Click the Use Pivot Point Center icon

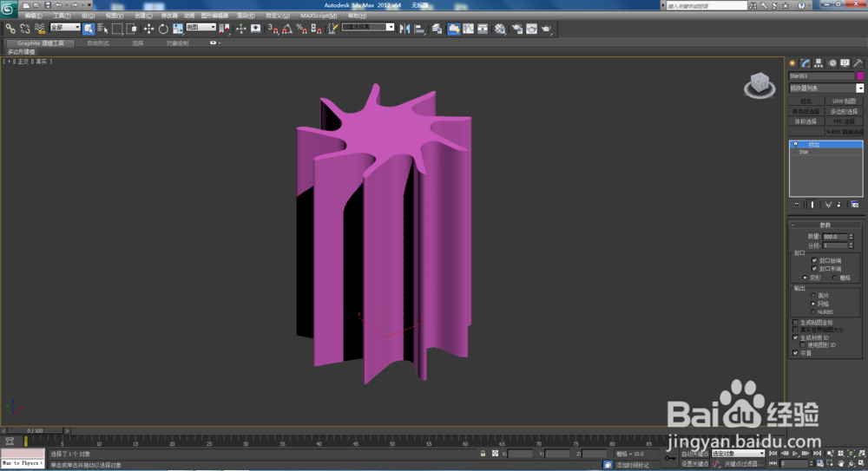coord(225,29)
